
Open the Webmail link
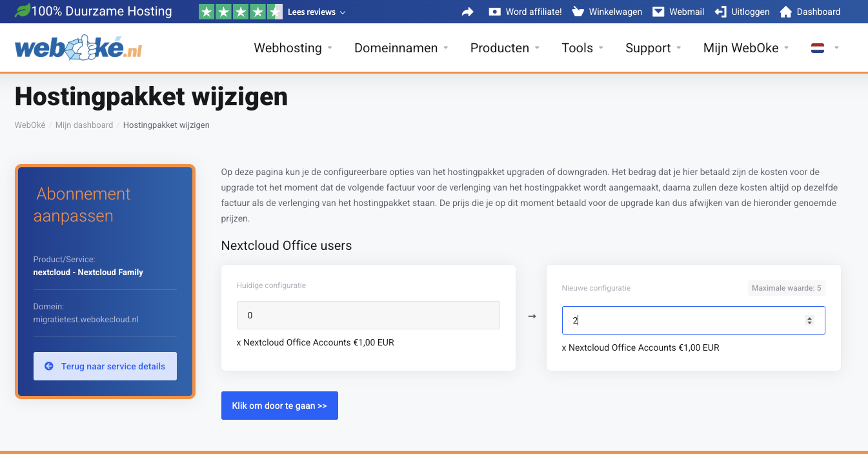pyautogui.click(x=687, y=12)
